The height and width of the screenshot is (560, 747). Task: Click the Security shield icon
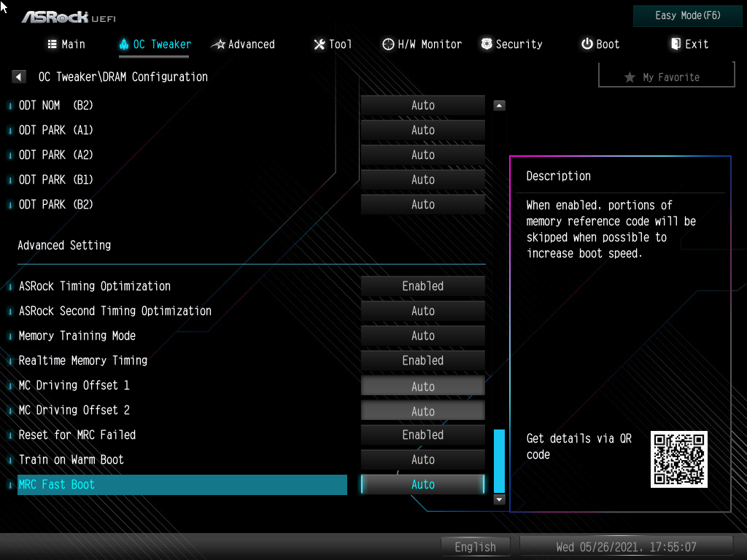pyautogui.click(x=487, y=44)
